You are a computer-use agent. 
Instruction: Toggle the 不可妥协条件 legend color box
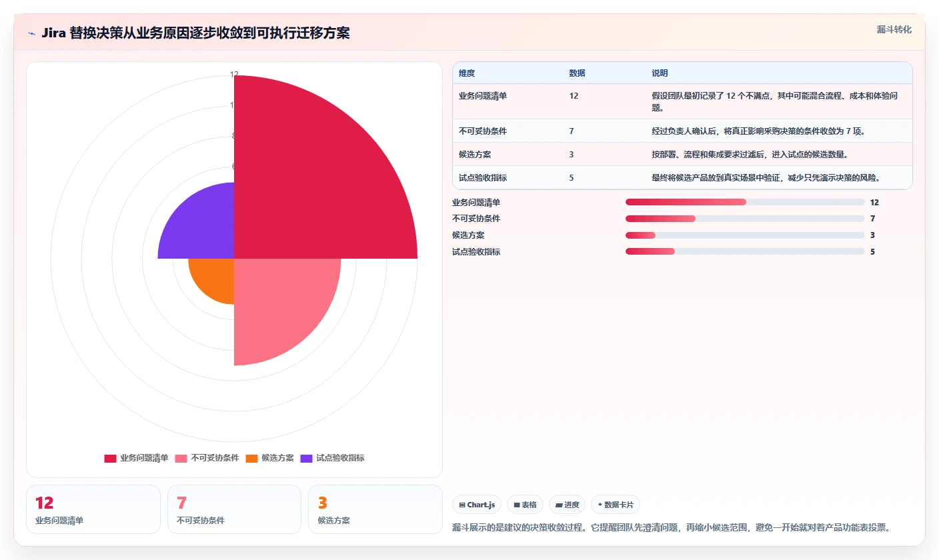coord(181,458)
